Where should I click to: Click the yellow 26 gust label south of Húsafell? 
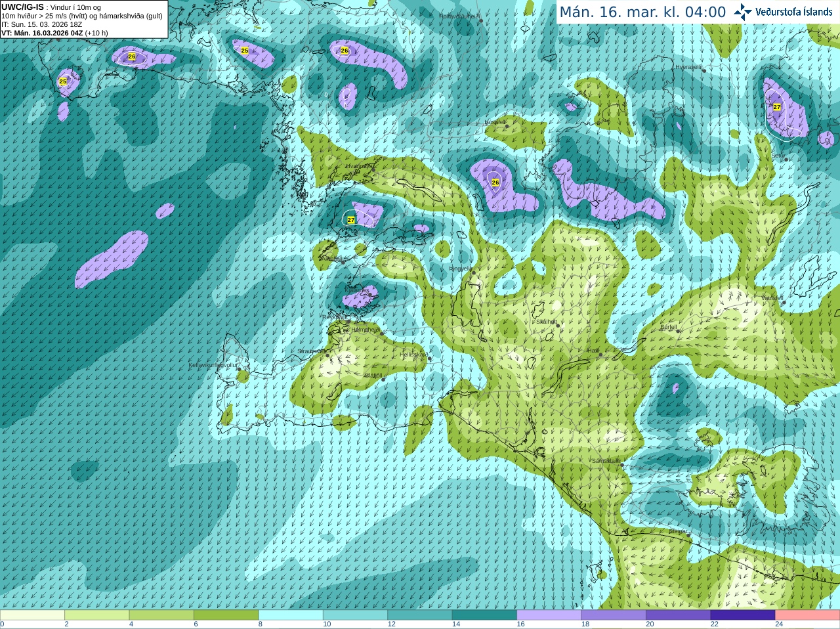[495, 183]
